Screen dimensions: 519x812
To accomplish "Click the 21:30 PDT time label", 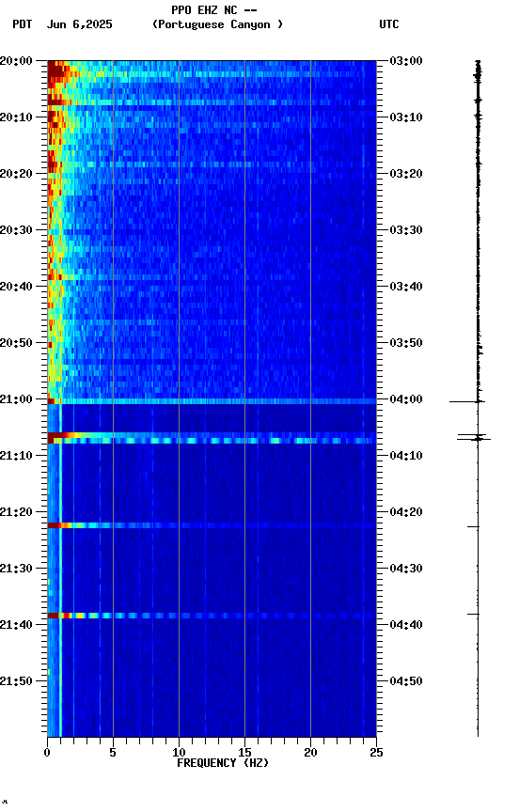I will pyautogui.click(x=16, y=569).
